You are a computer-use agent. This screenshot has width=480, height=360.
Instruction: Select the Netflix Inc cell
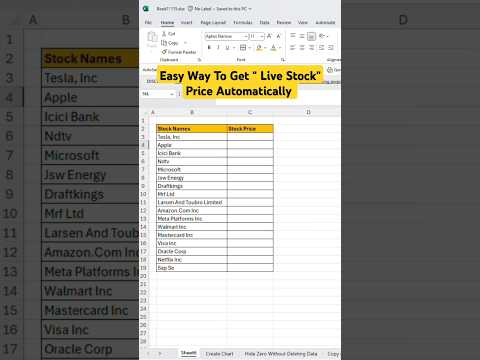click(x=192, y=259)
